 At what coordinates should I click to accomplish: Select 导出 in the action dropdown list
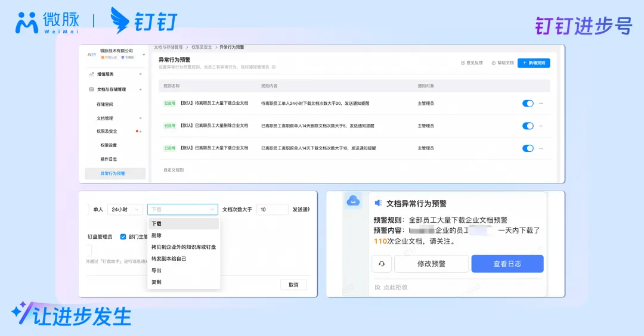(x=183, y=270)
